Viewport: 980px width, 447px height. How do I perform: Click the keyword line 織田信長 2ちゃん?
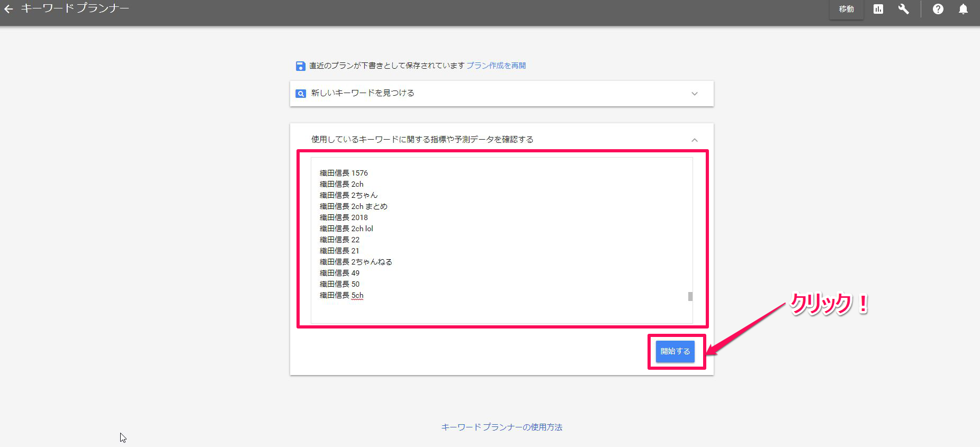tap(348, 195)
